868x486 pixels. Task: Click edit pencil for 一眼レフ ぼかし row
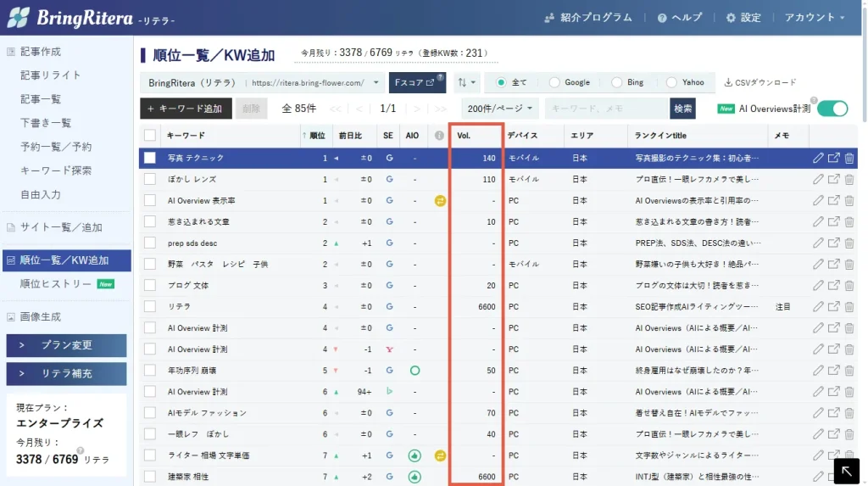pyautogui.click(x=818, y=434)
